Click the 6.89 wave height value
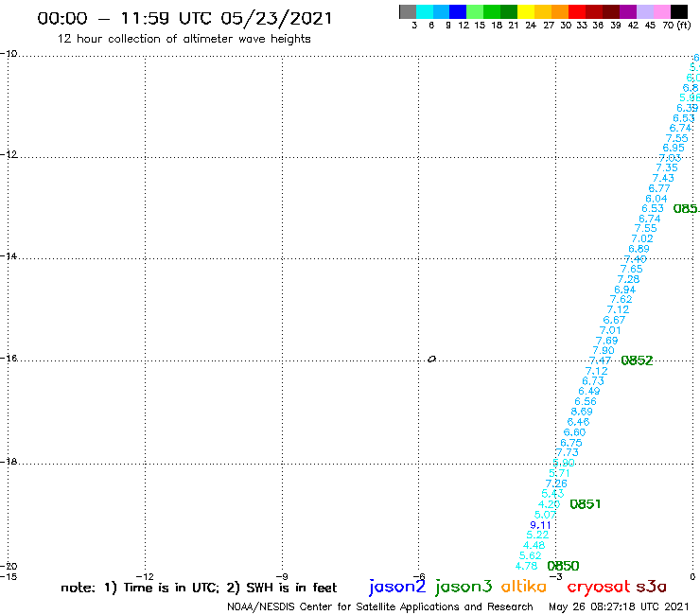 [x=639, y=249]
